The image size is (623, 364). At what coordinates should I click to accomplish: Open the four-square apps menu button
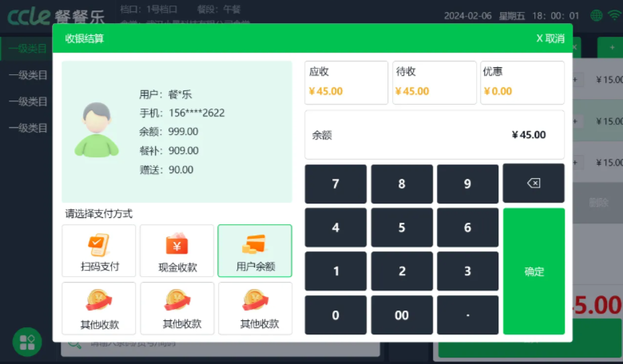click(27, 342)
